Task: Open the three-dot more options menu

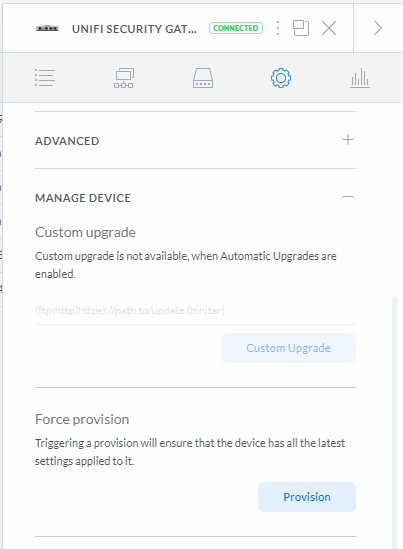Action: 278,28
